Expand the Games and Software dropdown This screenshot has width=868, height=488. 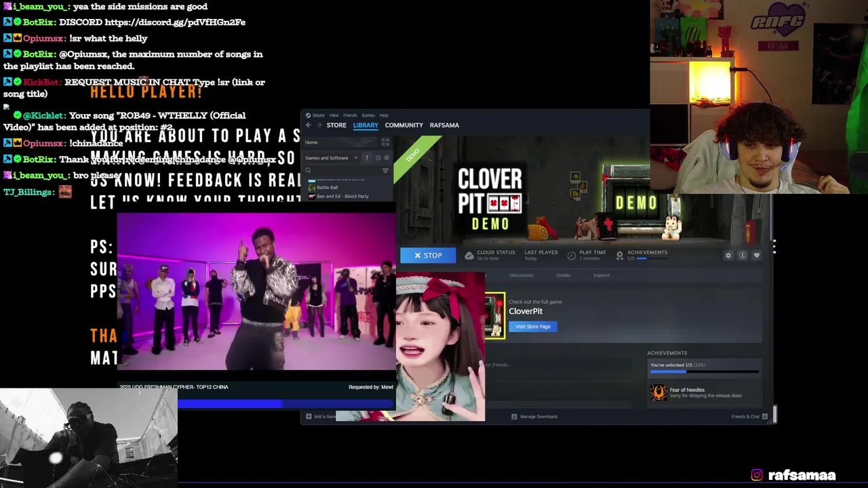332,158
